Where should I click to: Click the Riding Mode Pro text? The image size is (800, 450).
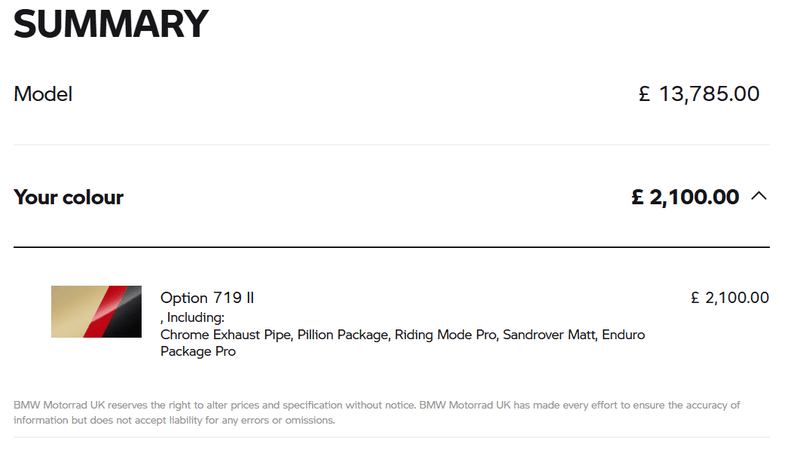click(x=446, y=334)
